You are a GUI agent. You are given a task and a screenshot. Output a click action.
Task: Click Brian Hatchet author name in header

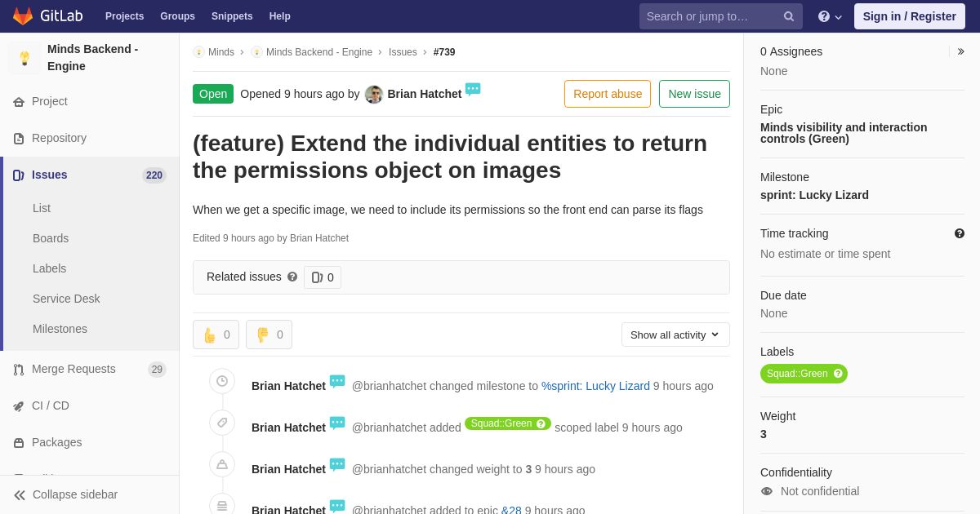(425, 94)
